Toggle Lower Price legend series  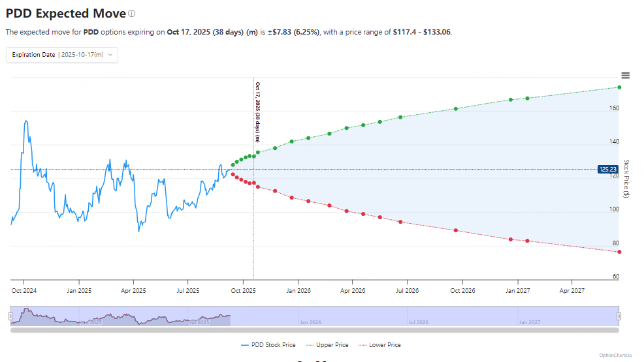379,345
